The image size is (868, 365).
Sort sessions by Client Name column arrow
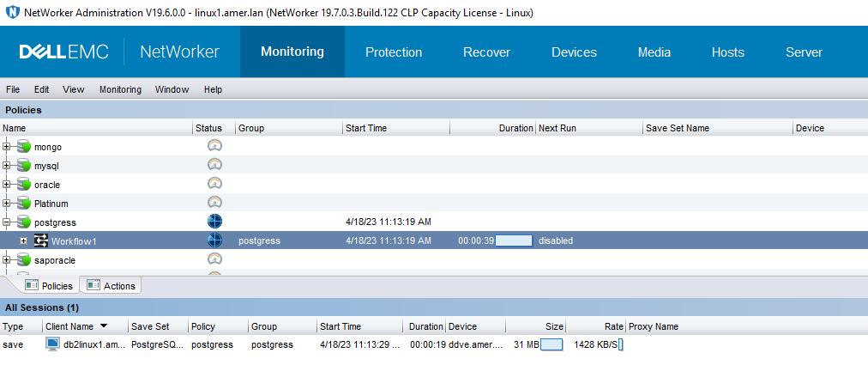point(105,326)
